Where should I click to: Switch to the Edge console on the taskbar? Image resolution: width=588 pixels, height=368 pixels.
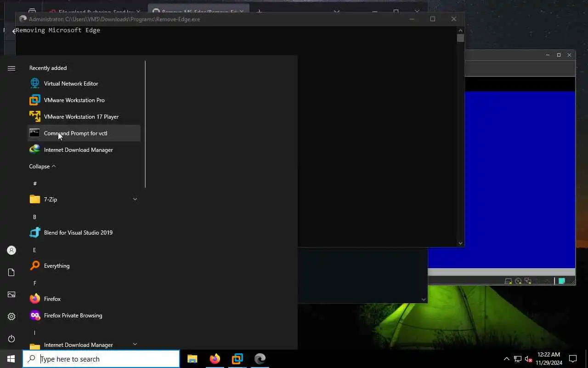point(260,359)
